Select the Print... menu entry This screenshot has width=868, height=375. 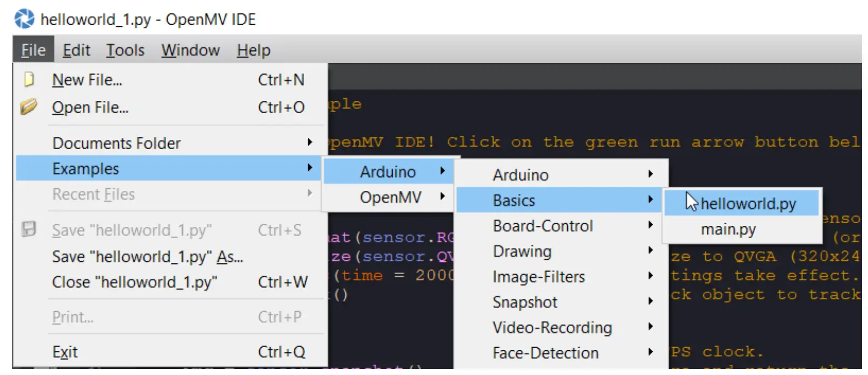coord(171,317)
